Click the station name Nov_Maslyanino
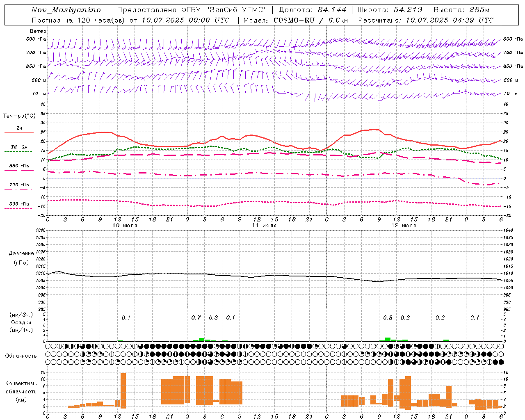Screen dimensions: 525x420 [66, 10]
